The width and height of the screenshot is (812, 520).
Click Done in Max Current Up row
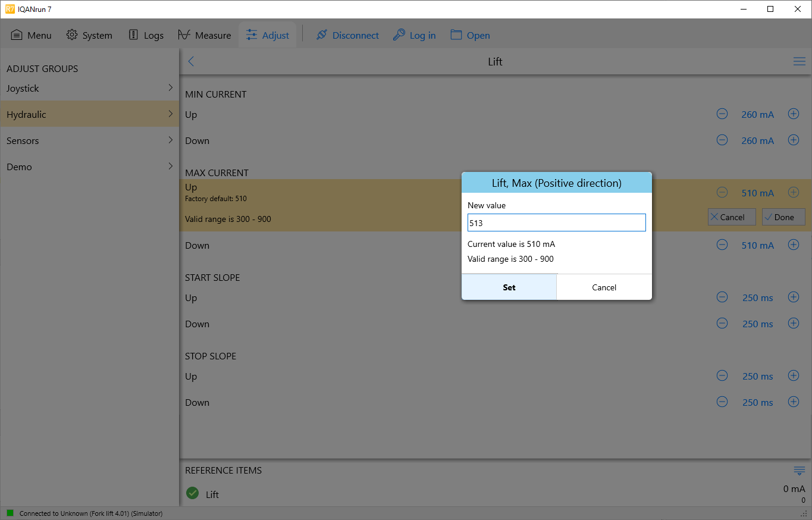click(783, 217)
